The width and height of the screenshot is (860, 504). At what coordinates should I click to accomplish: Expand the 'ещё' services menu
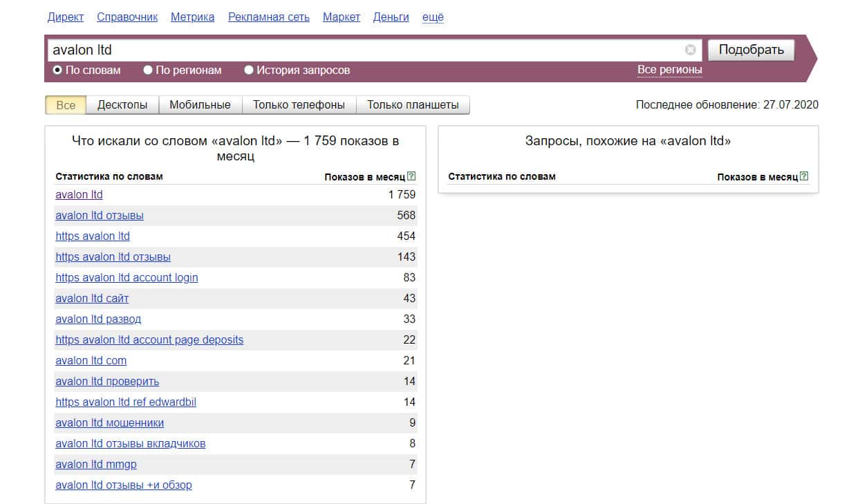[x=433, y=17]
